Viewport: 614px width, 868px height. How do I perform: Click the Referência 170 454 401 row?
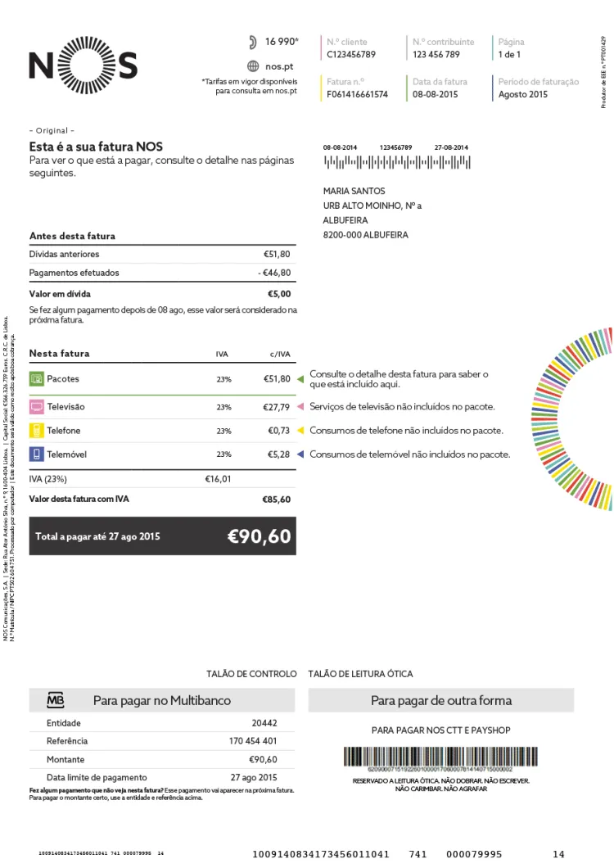pyautogui.click(x=162, y=741)
